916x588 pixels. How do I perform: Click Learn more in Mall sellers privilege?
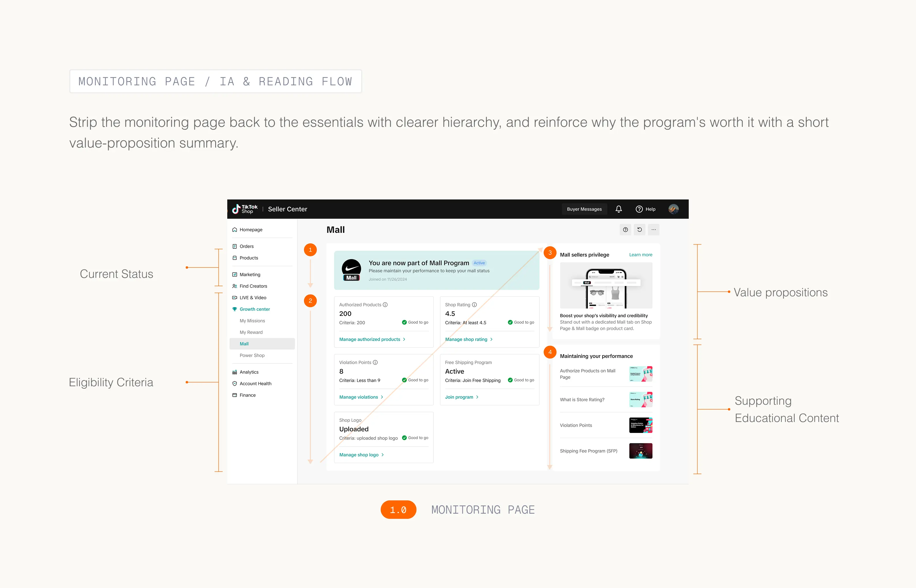(x=641, y=255)
